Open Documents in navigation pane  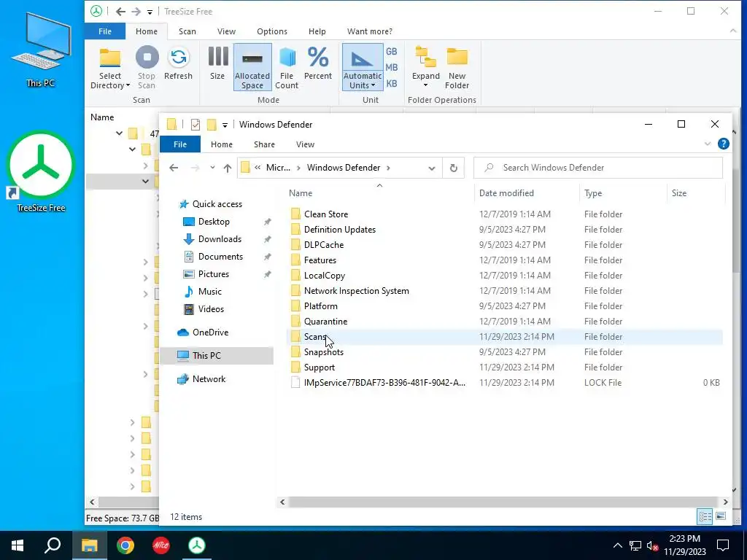(x=220, y=257)
